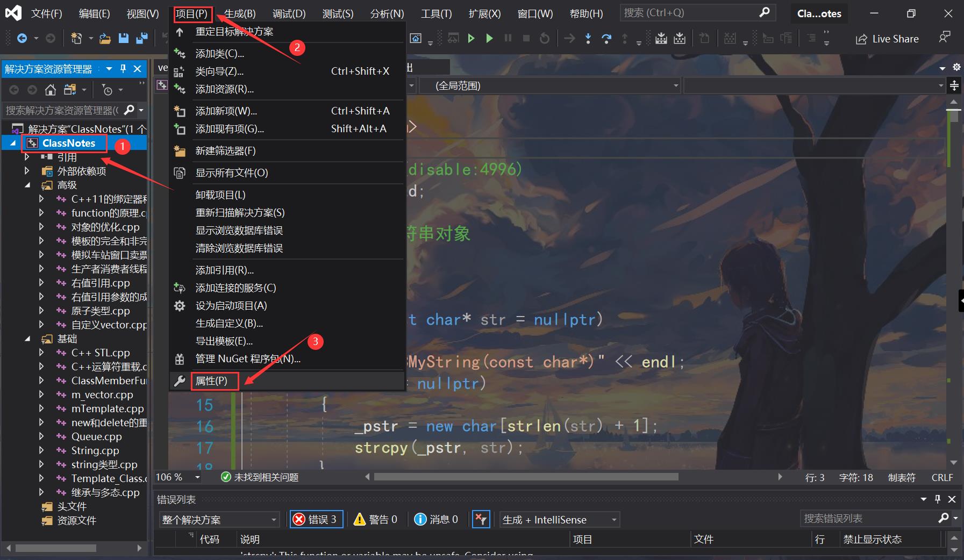Viewport: 964px width, 560px height.
Task: Click the blue Navigate Backward arrow icon
Action: click(x=22, y=38)
